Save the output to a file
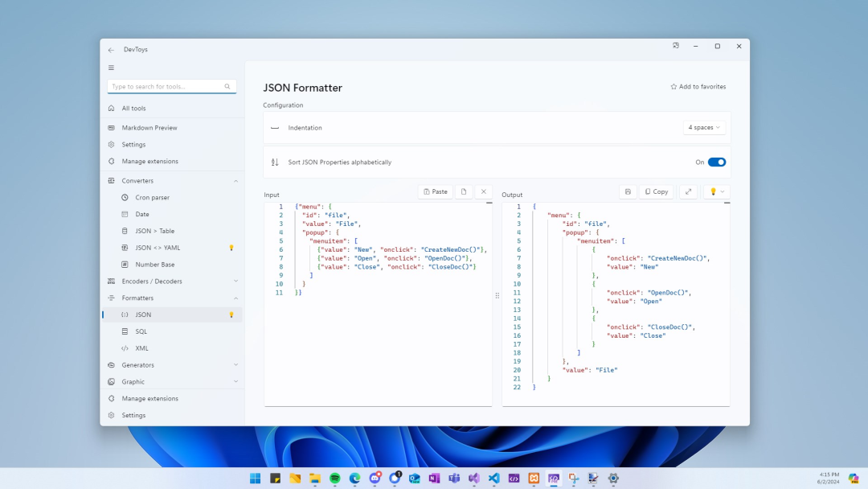This screenshot has width=868, height=489. 628,191
